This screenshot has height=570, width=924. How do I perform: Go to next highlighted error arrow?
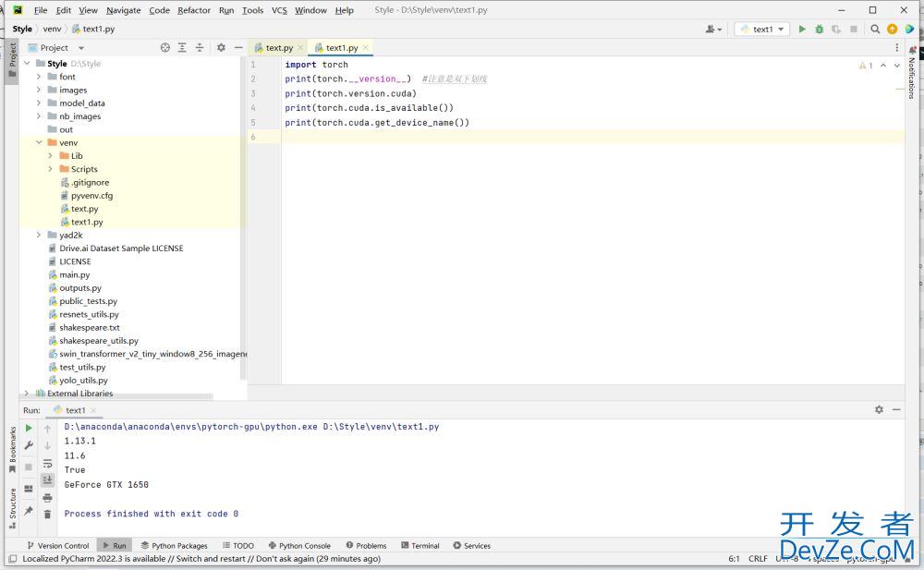(897, 66)
